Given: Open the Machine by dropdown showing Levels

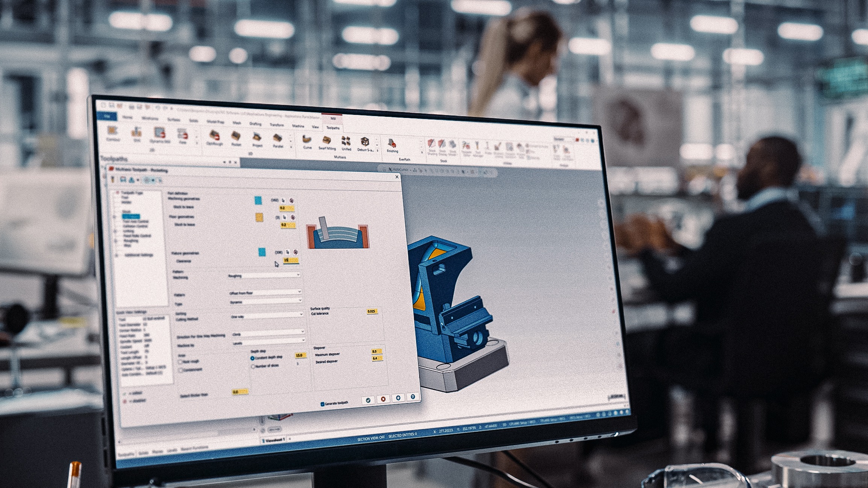Looking at the screenshot, I should coord(269,342).
